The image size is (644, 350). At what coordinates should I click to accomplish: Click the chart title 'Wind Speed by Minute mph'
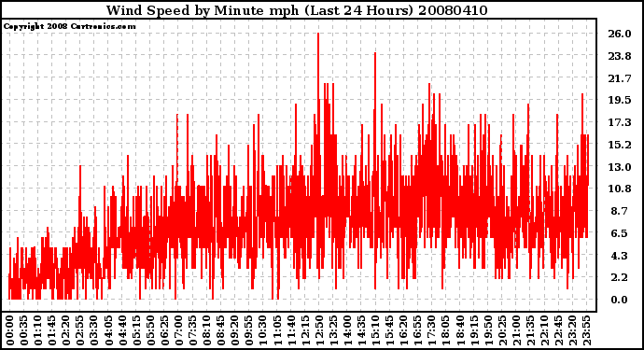click(x=203, y=10)
